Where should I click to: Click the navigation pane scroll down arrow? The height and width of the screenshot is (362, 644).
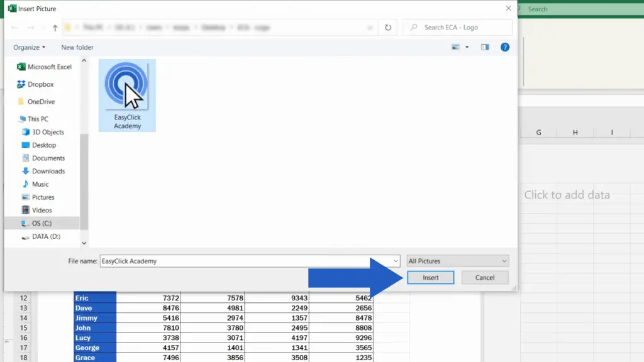tap(84, 243)
